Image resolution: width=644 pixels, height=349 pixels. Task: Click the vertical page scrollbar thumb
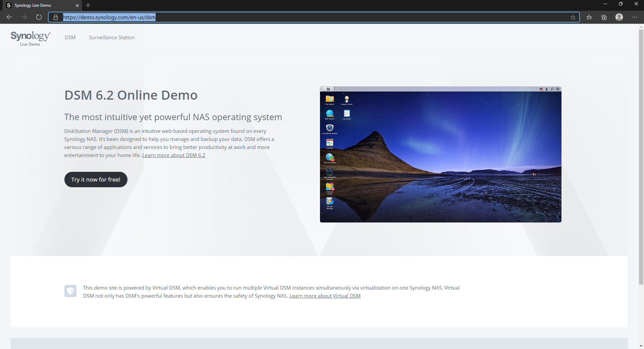tap(641, 157)
